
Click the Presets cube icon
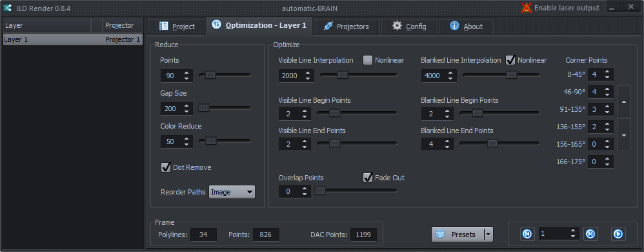(x=440, y=234)
